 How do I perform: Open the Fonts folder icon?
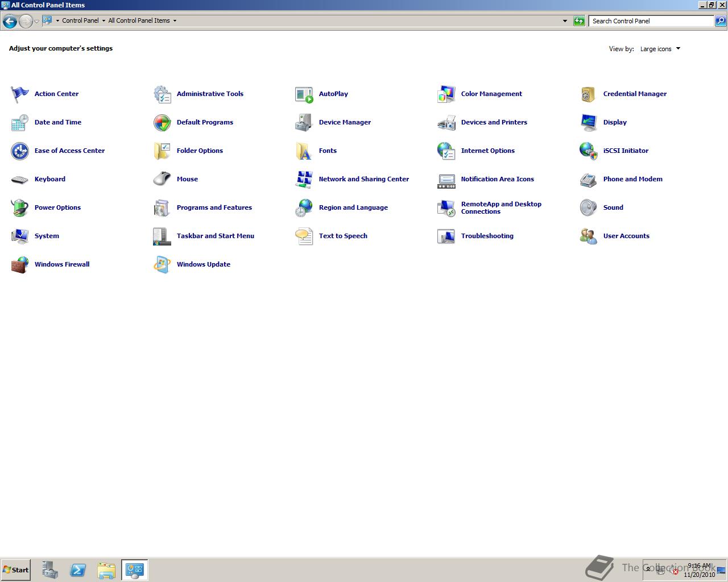tap(304, 151)
